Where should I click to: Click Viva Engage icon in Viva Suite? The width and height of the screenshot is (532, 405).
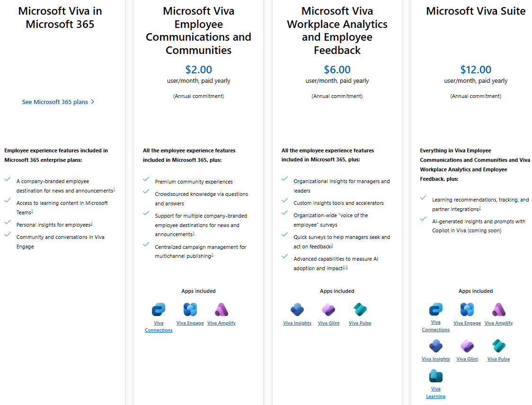pos(467,309)
